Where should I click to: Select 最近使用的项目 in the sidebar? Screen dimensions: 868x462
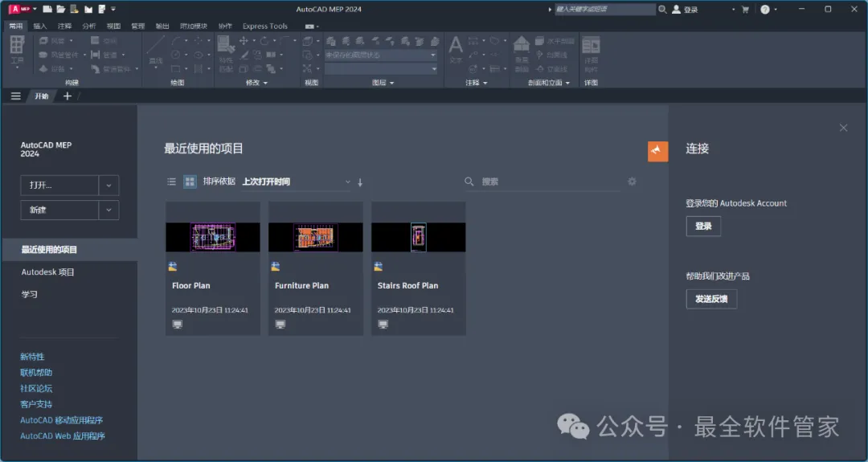69,250
